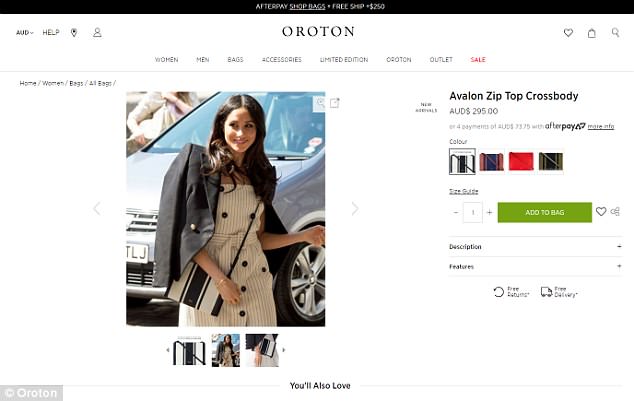Go to Bags breadcrumb
The width and height of the screenshot is (634, 401).
point(76,83)
